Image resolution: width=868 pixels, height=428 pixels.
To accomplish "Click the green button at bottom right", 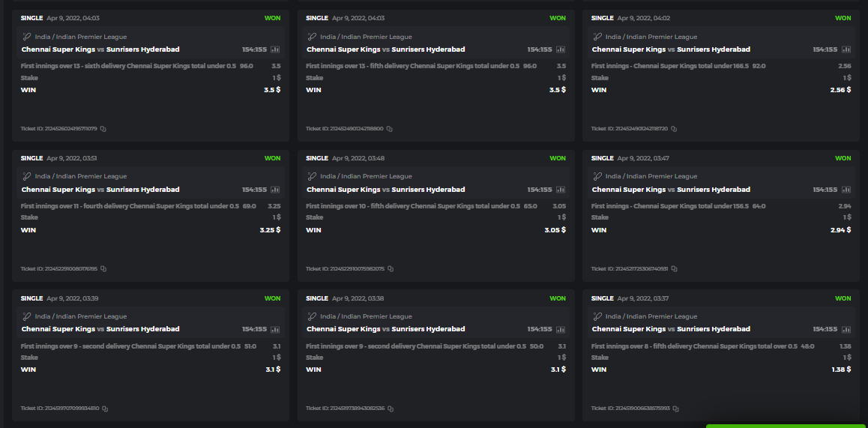I will 786,426.
